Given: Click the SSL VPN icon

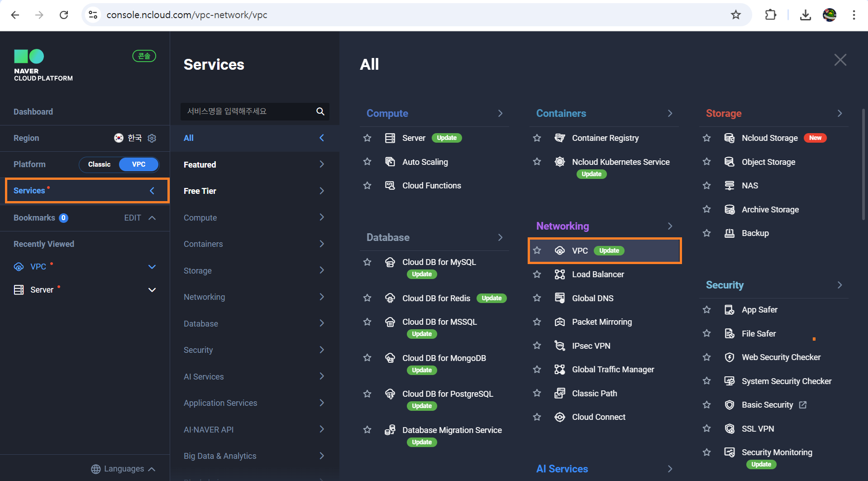Looking at the screenshot, I should point(730,429).
